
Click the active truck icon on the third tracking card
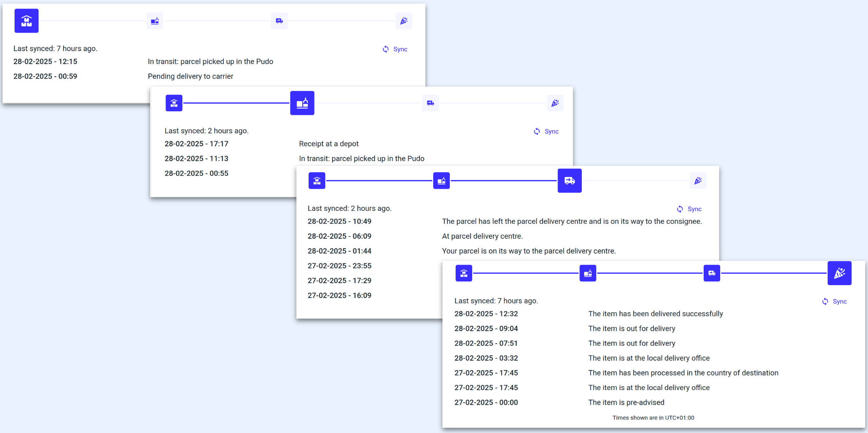click(569, 181)
